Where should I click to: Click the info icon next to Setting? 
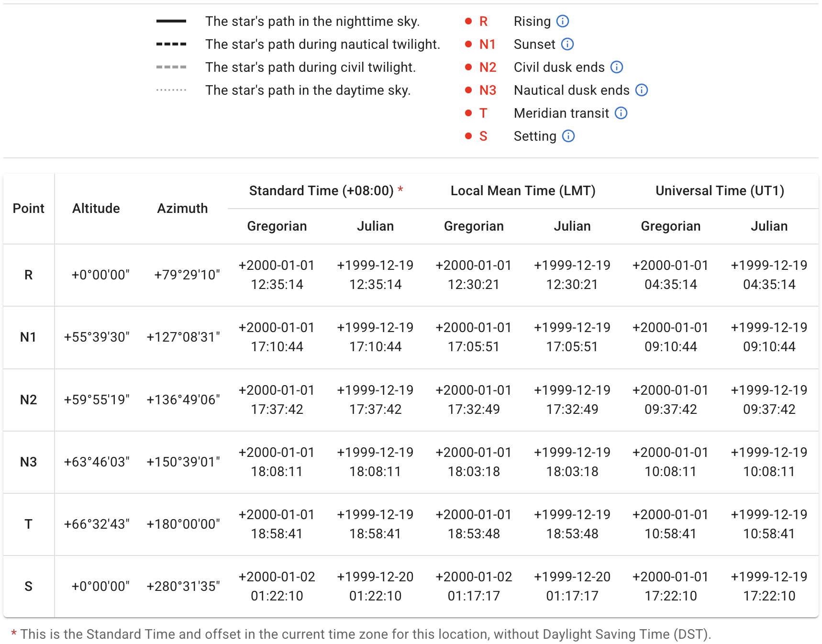coord(568,136)
